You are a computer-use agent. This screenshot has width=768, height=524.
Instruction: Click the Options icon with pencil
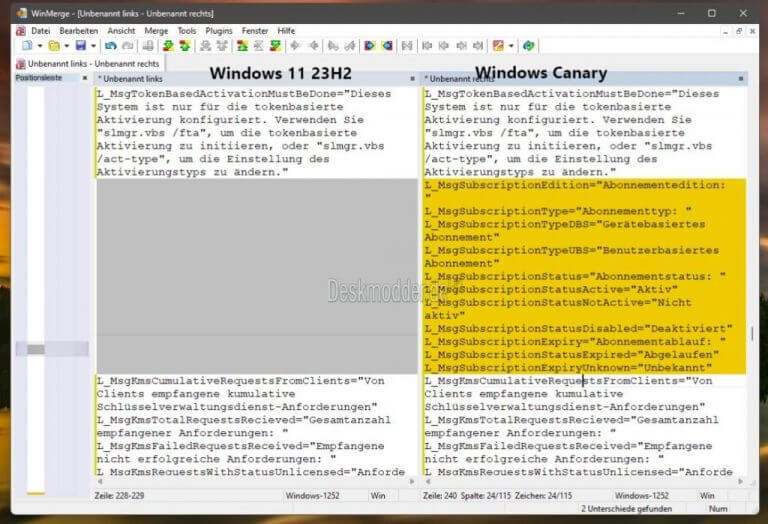[498, 46]
